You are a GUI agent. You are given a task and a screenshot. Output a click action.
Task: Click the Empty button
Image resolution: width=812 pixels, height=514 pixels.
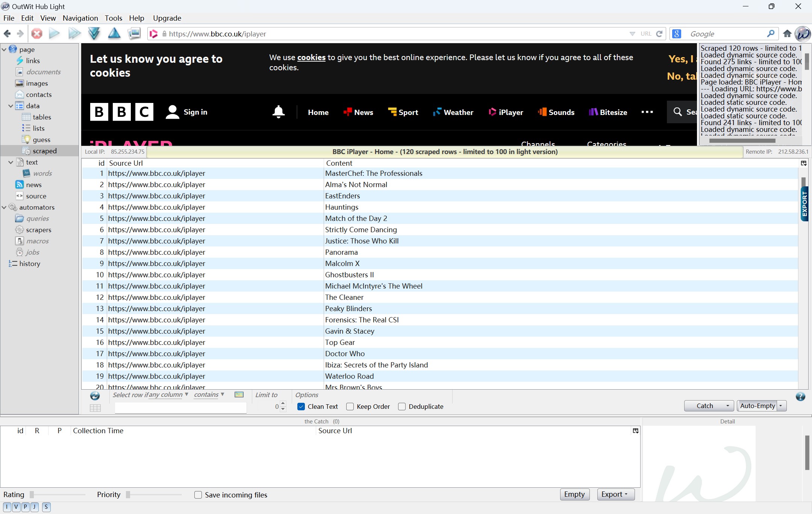574,494
